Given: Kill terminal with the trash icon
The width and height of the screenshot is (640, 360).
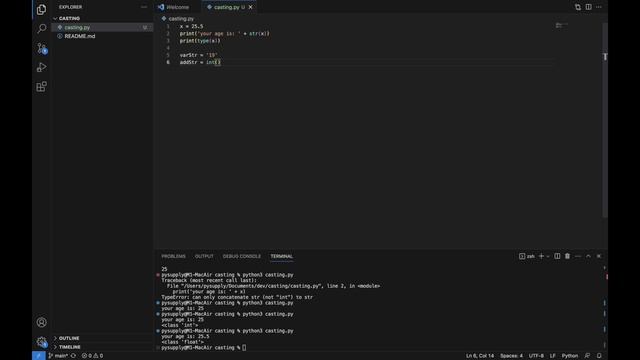Looking at the screenshot, I should point(567,256).
